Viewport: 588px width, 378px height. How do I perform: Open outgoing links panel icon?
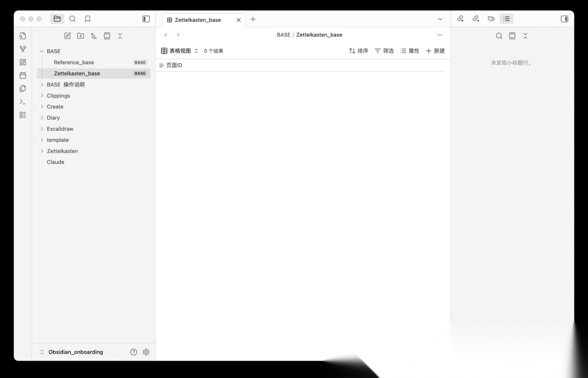click(476, 19)
